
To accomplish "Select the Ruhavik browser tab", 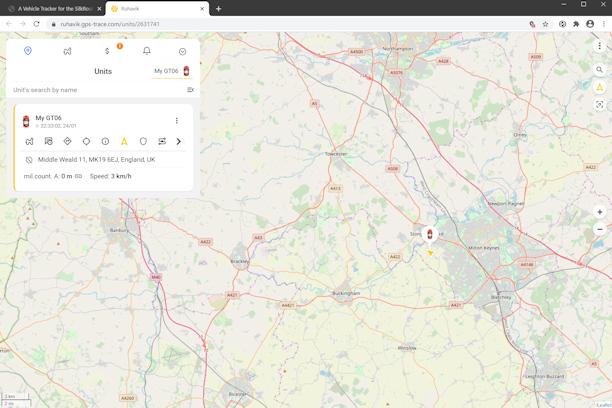I will [157, 9].
